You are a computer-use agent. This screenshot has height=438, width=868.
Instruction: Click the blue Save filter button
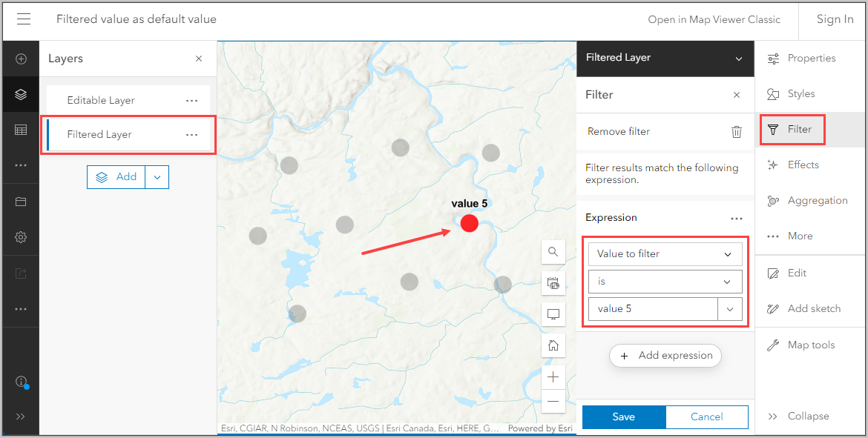(x=623, y=417)
